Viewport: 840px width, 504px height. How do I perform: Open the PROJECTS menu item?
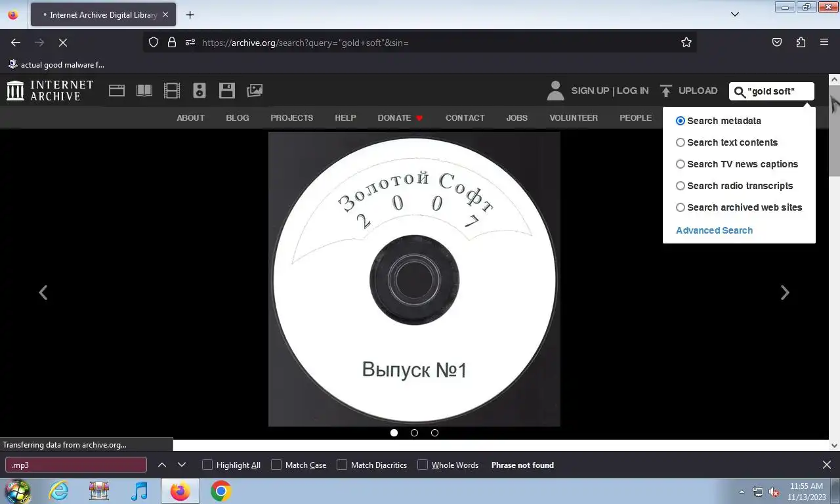(291, 118)
